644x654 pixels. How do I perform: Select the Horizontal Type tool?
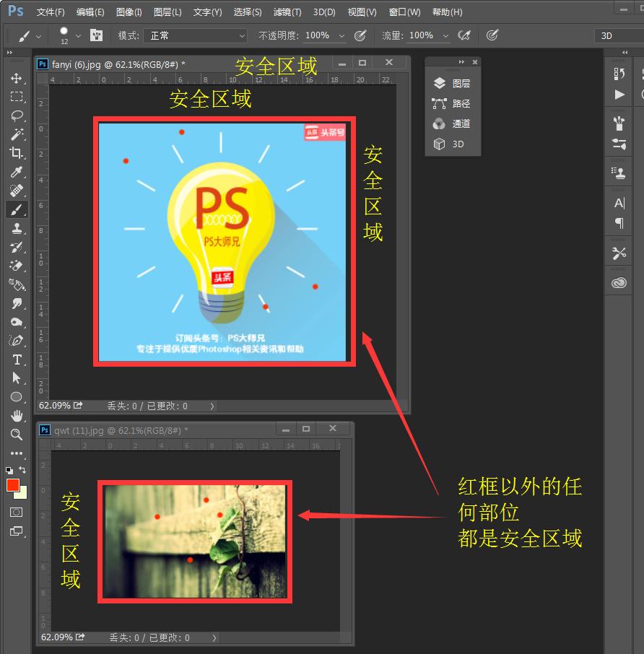(17, 359)
